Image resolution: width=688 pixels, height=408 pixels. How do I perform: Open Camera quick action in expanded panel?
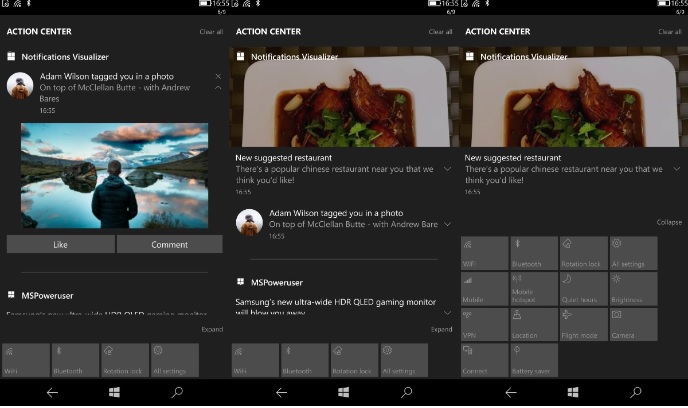click(x=634, y=324)
